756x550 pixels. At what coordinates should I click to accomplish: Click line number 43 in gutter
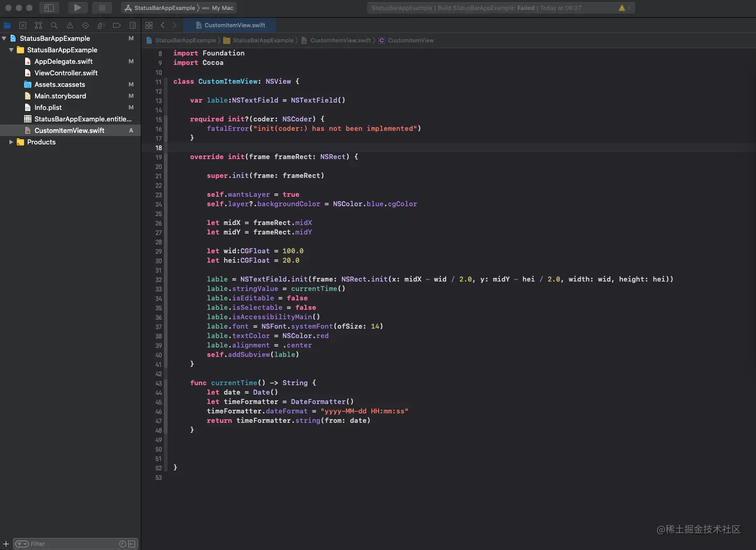[x=159, y=384]
